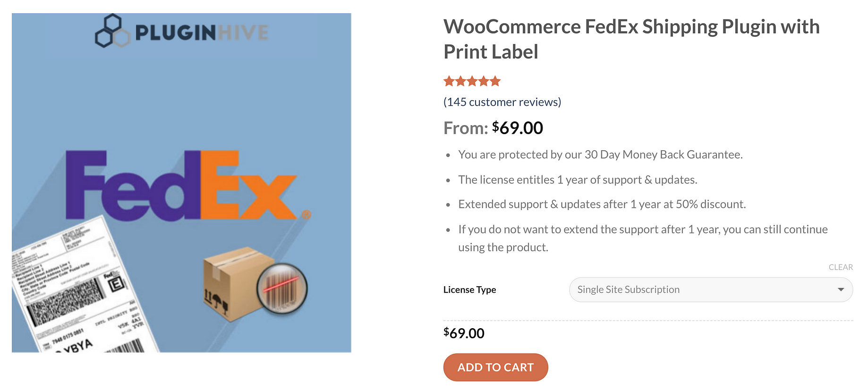
Task: Click the $69.00 price above Add to Cart
Action: (464, 333)
